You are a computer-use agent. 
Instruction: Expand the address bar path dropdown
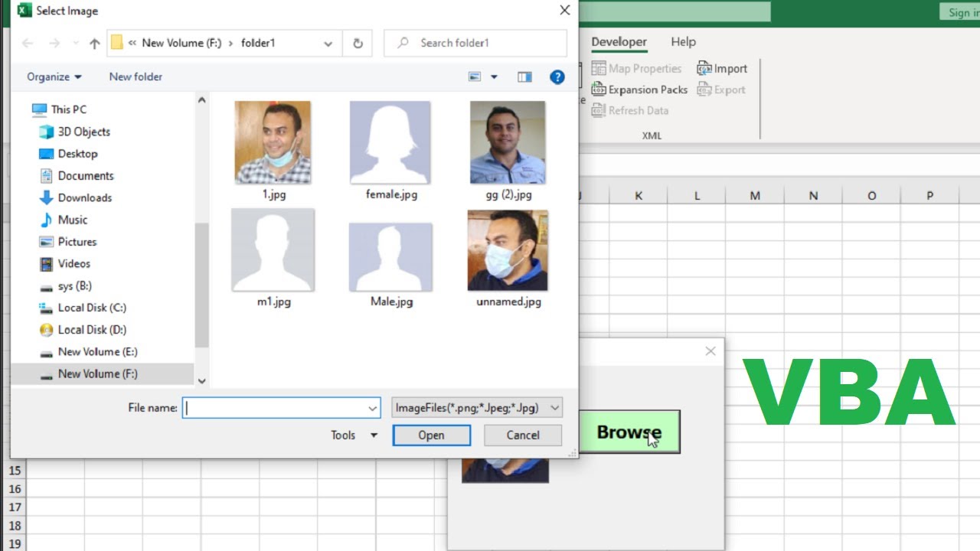point(328,44)
